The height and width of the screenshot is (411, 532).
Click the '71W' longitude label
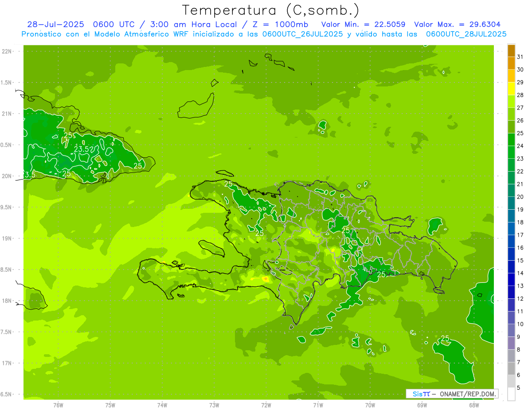(318, 405)
